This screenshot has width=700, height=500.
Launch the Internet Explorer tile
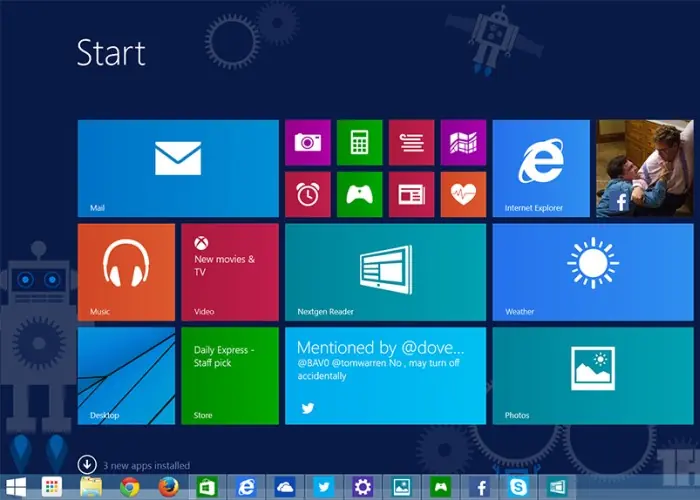(x=541, y=168)
